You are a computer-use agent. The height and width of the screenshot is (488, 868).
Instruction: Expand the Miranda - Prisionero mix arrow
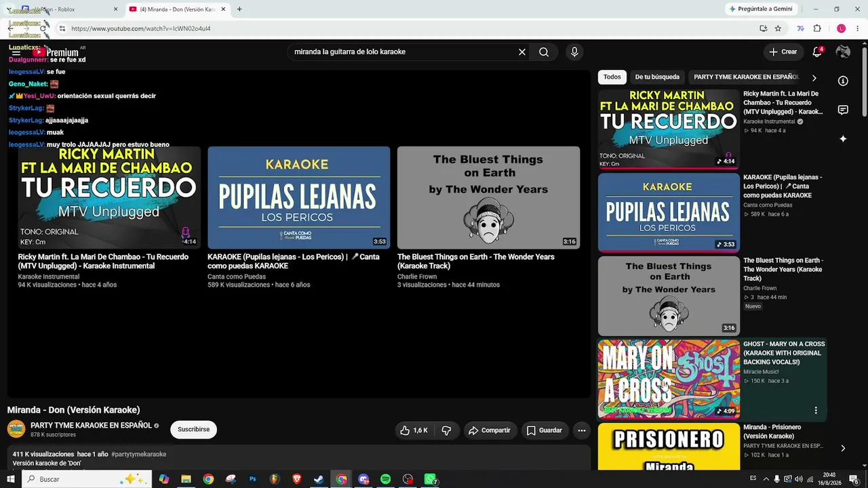coord(843,448)
